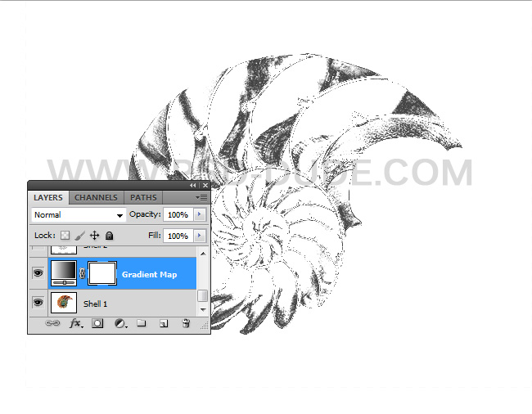Click the layers list scrollbar thumb

click(x=202, y=295)
